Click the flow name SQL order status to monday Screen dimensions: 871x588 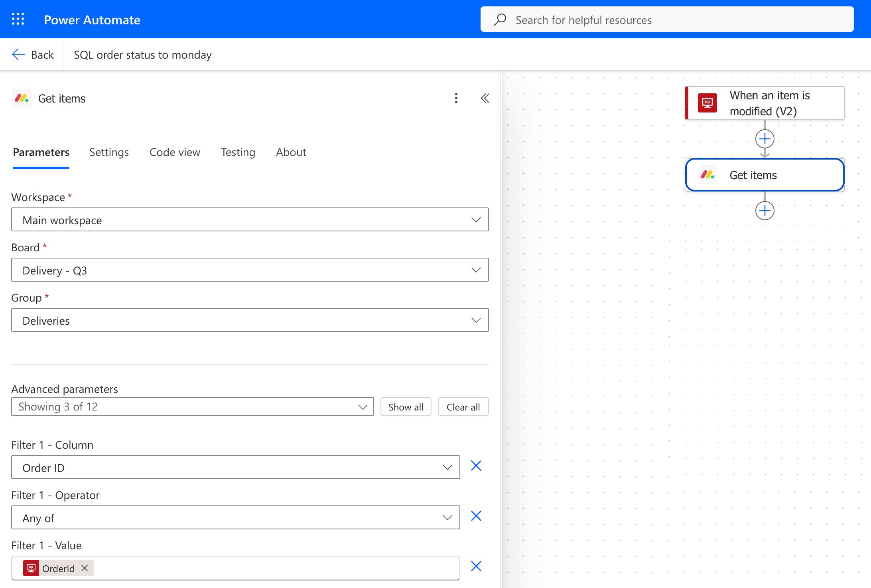point(143,55)
